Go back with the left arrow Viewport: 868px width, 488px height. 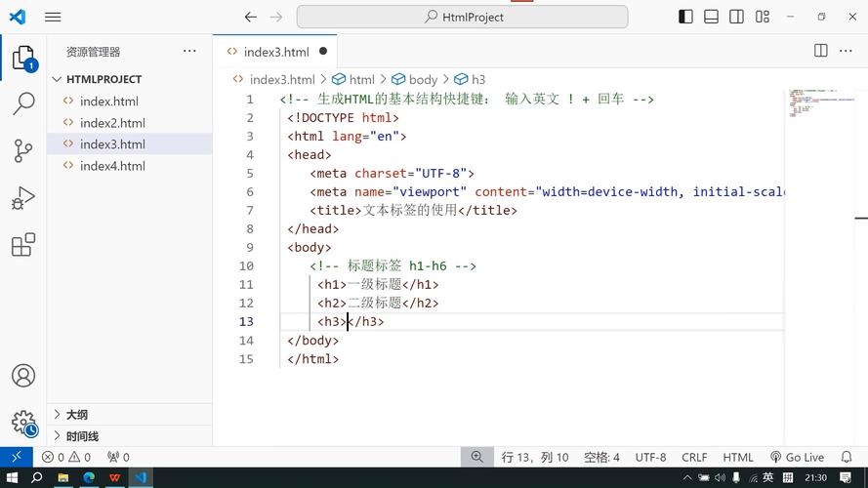coord(250,18)
